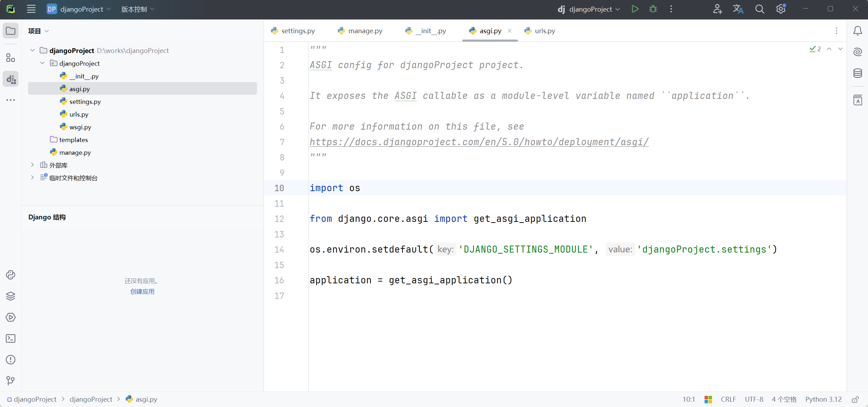Viewport: 868px width, 407px height.
Task: Open the 项目 view dropdown
Action: tap(38, 31)
